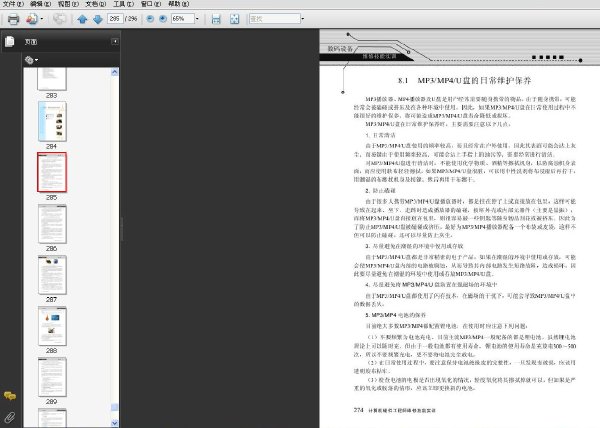Select page thumbnail 284
Viewport: 600px width, 428px height.
click(x=52, y=121)
